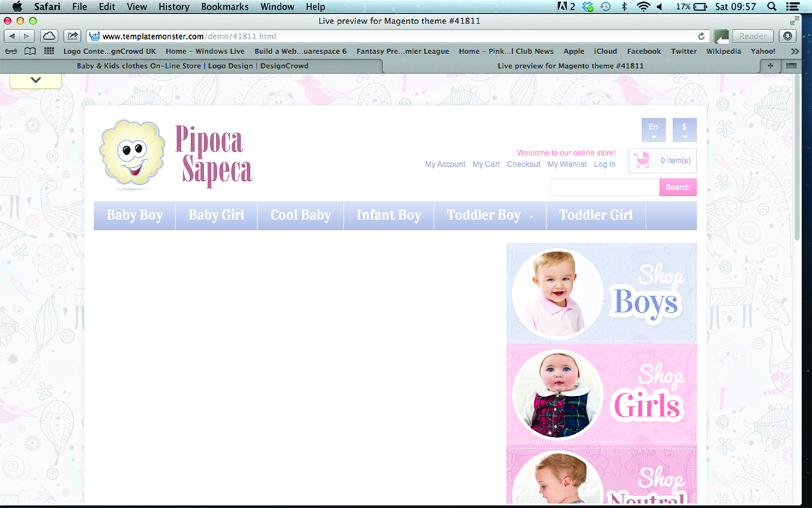Open Toddler Girl category
812x508 pixels.
click(596, 215)
